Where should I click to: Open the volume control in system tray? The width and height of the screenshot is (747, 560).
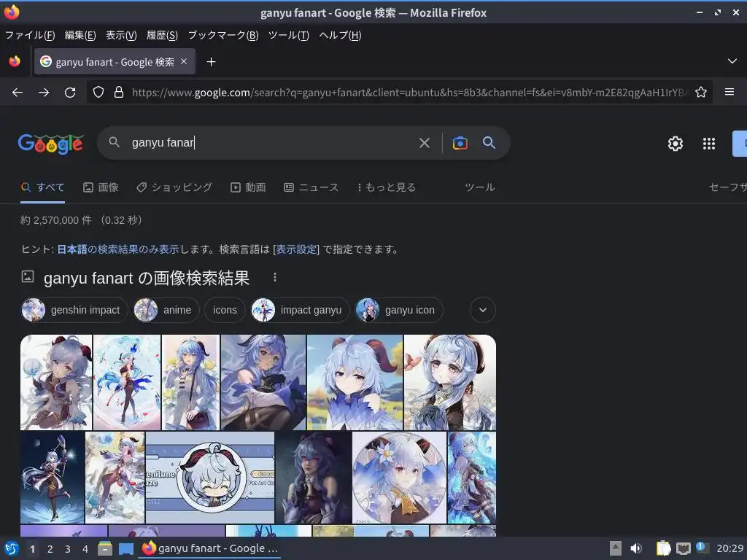pyautogui.click(x=636, y=548)
